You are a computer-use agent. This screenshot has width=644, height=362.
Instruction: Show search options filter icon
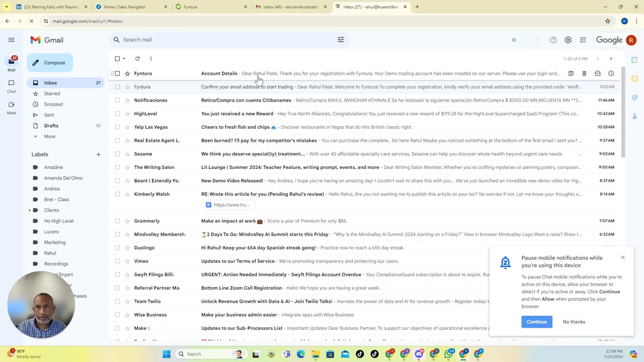[x=341, y=40]
